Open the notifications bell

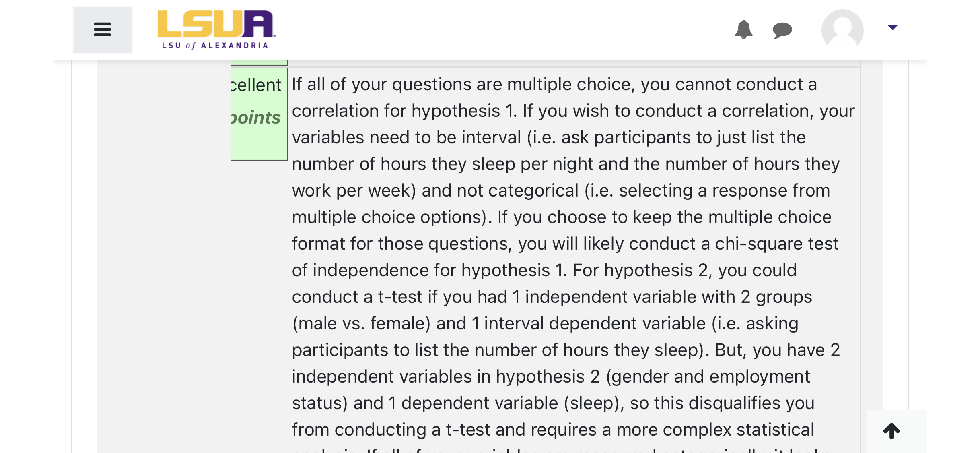tap(743, 29)
